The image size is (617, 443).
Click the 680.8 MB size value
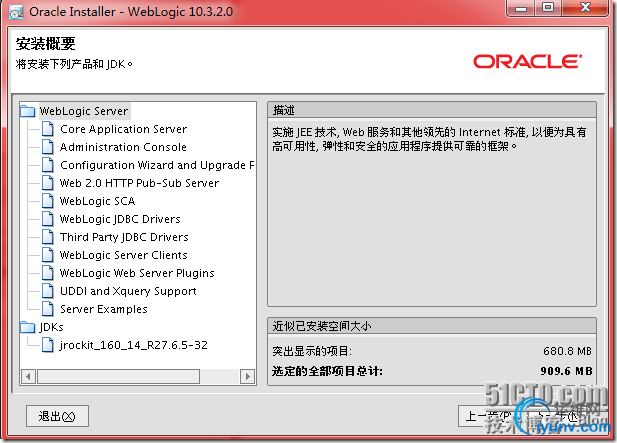coord(567,351)
